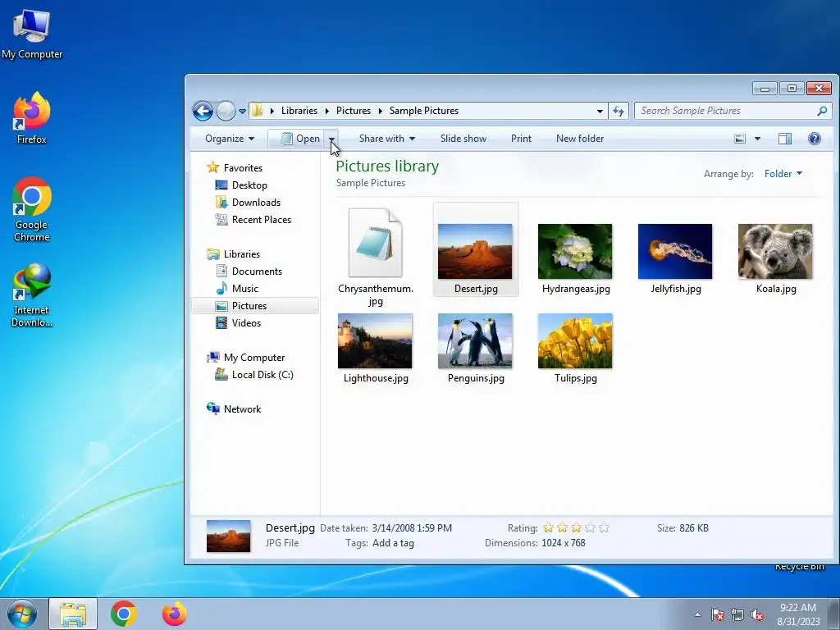Select Libraries node in navigation pane
The width and height of the screenshot is (840, 630).
pyautogui.click(x=242, y=254)
